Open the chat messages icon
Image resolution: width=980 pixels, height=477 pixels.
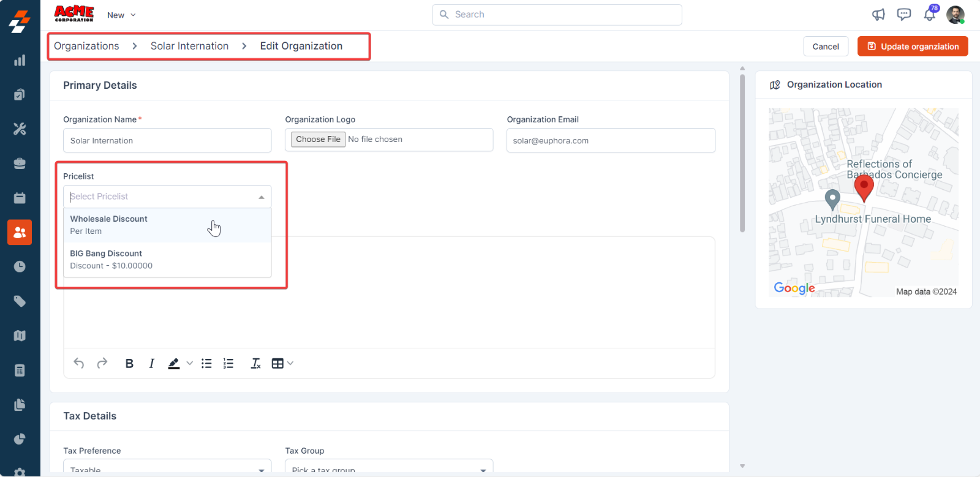904,15
